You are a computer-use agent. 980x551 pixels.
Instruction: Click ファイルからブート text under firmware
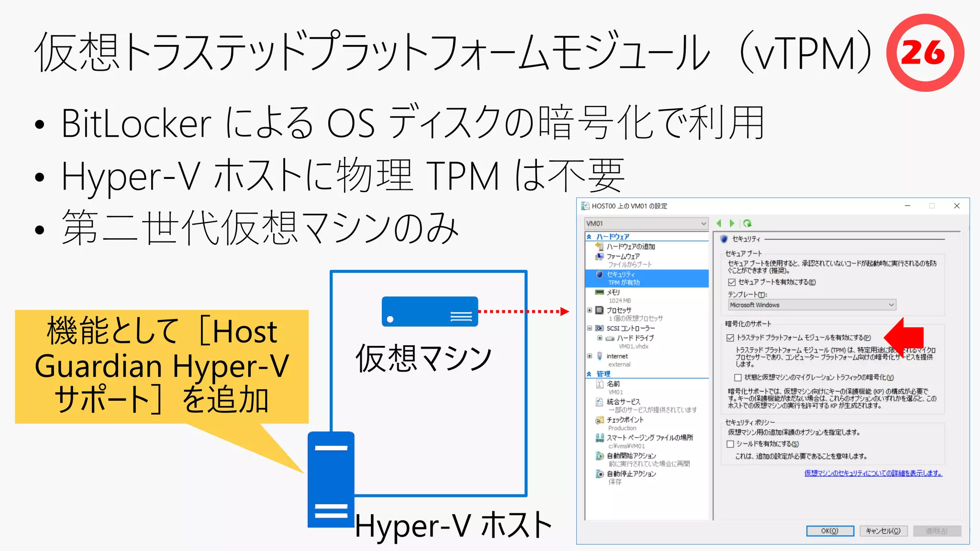[630, 264]
